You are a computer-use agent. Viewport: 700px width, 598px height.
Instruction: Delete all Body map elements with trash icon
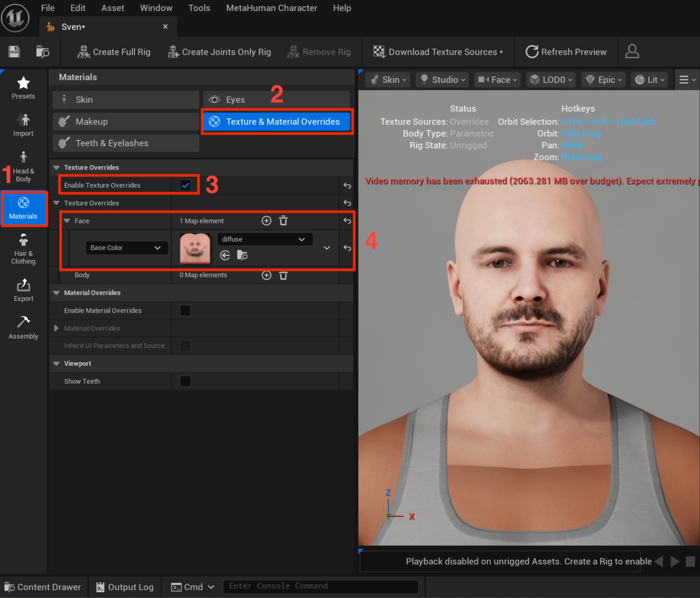(283, 275)
